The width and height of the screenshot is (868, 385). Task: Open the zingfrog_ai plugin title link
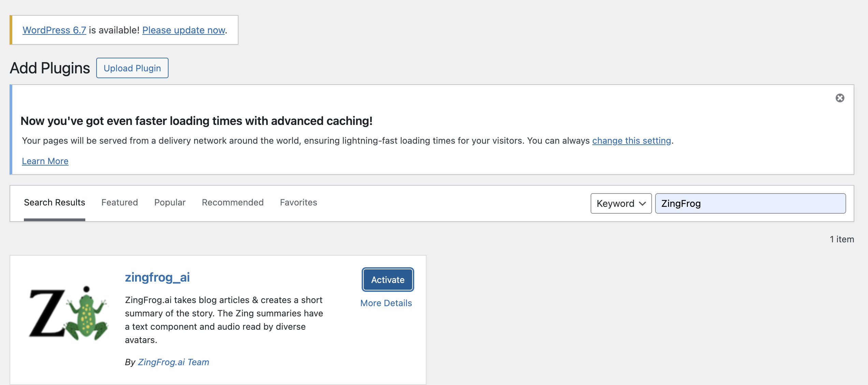[x=157, y=277]
